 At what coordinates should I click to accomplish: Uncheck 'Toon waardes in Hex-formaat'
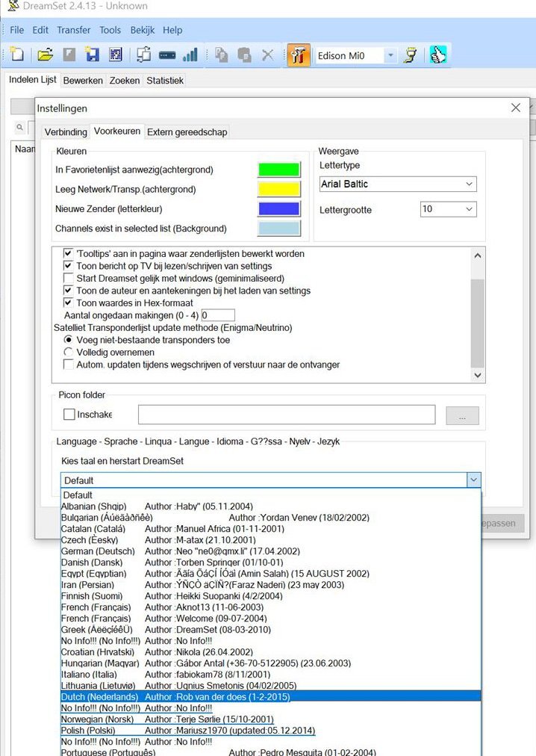pos(69,303)
